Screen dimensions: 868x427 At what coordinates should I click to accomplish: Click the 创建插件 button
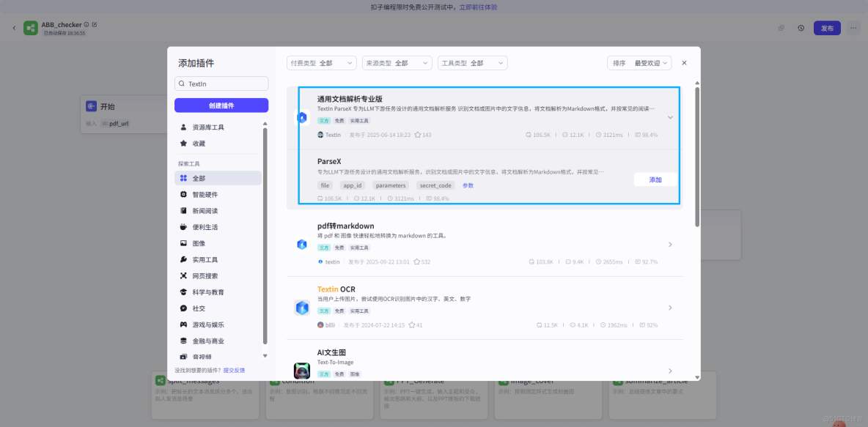(x=221, y=105)
